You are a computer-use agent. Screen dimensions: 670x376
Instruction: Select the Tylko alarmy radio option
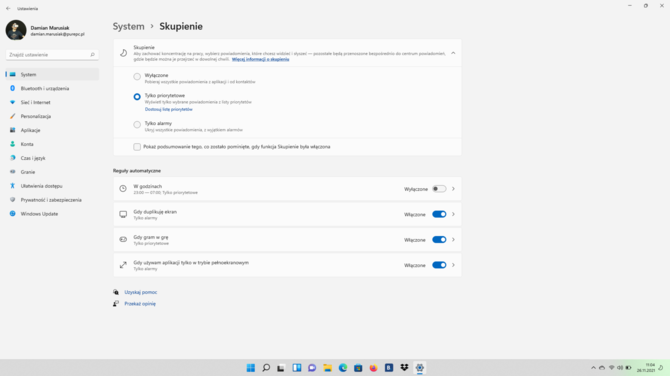[137, 125]
